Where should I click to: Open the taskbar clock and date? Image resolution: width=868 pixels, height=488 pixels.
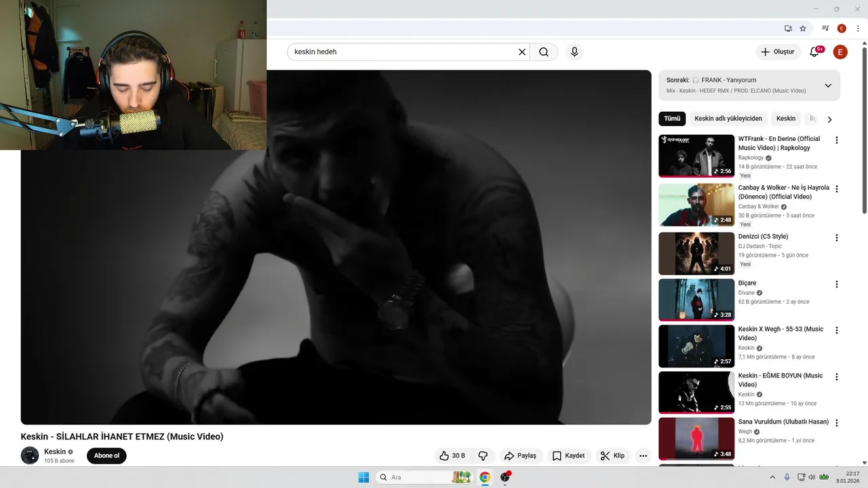click(848, 477)
